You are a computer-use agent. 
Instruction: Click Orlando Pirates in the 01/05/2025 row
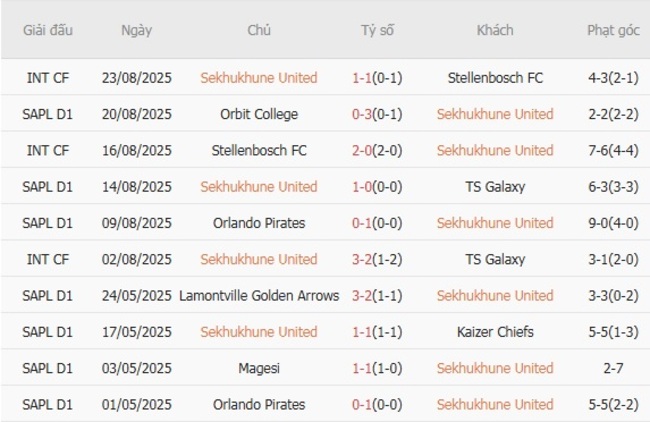pos(258,404)
